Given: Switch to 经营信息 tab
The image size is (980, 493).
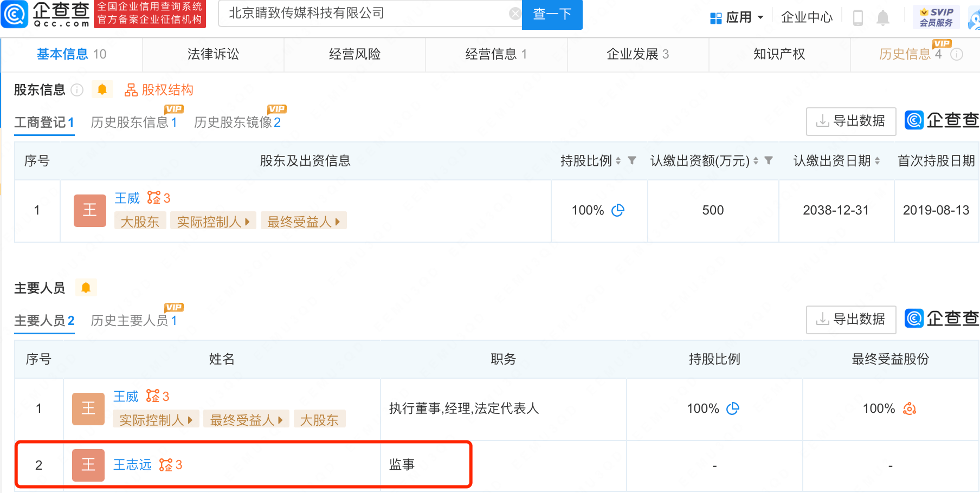Looking at the screenshot, I should click(496, 54).
